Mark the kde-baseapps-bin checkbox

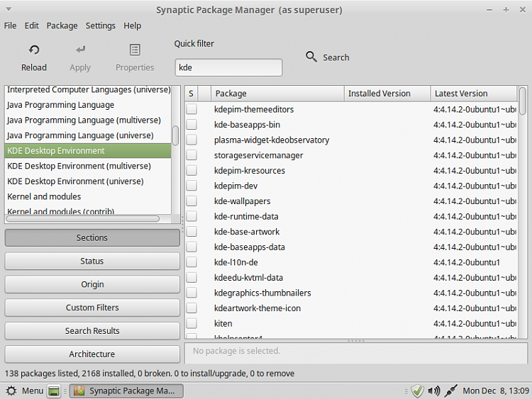coord(192,125)
